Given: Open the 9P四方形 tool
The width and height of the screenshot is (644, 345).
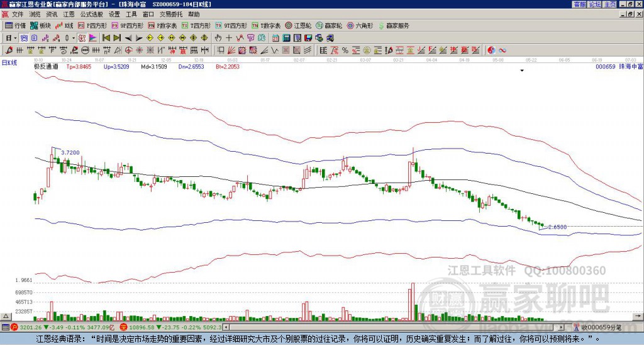Looking at the screenshot, I should (128, 25).
